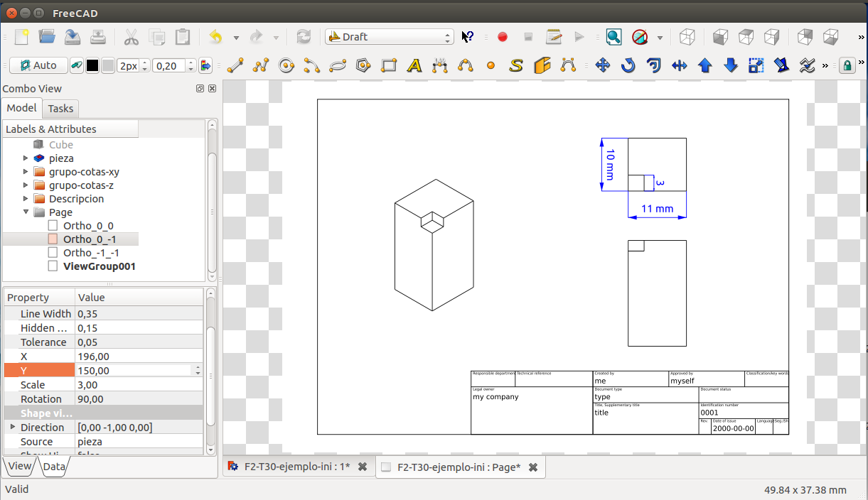The image size is (868, 500).
Task: Expand the grupo-cotas-xy tree item
Action: pyautogui.click(x=26, y=172)
